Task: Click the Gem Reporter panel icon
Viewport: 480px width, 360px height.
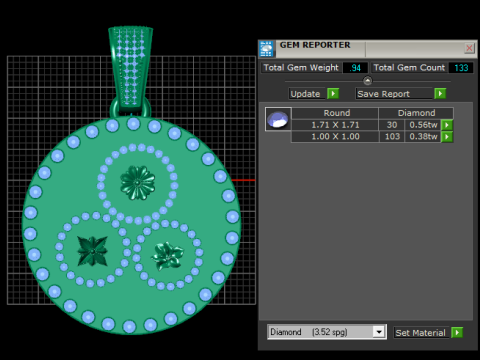Action: [x=266, y=49]
